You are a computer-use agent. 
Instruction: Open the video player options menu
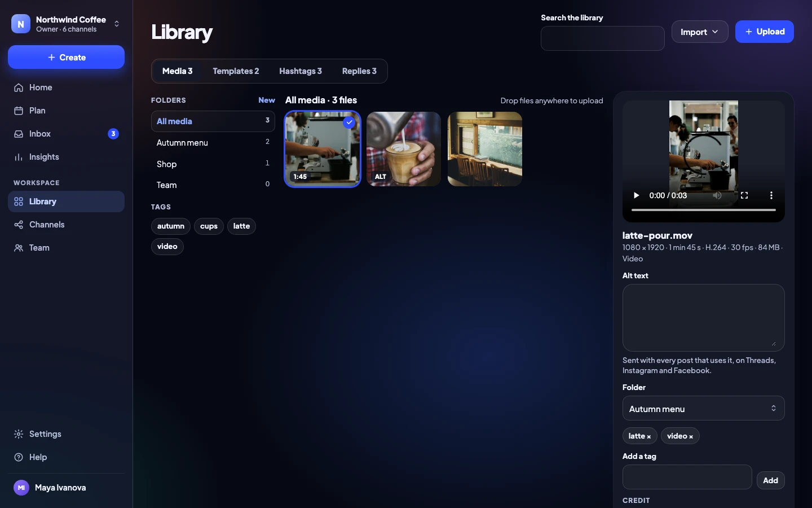[x=771, y=195]
